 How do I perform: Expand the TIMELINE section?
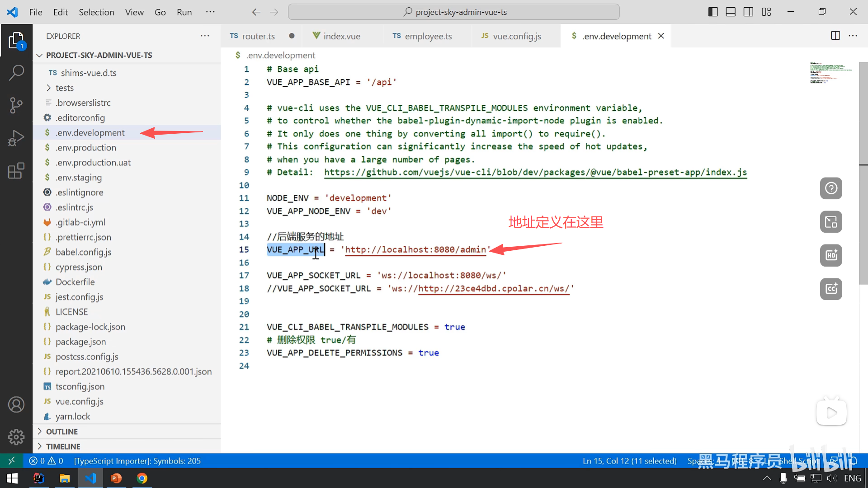point(63,446)
